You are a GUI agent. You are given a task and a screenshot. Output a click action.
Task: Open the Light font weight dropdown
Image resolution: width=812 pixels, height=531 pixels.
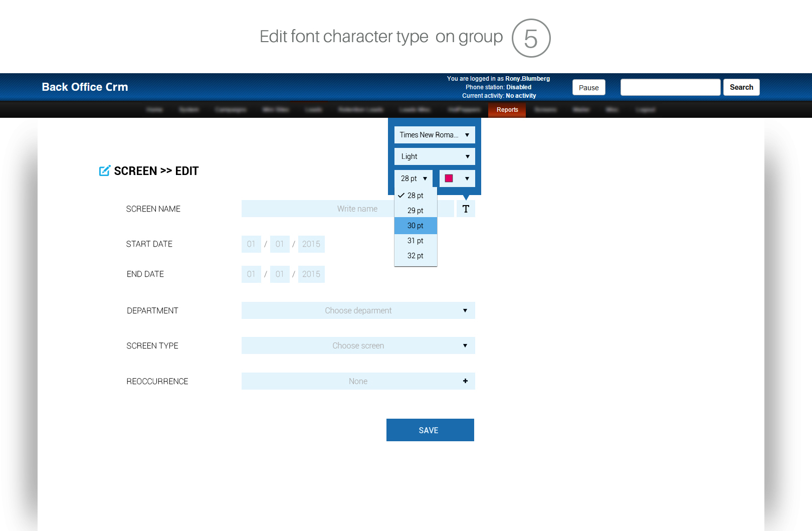click(x=435, y=156)
